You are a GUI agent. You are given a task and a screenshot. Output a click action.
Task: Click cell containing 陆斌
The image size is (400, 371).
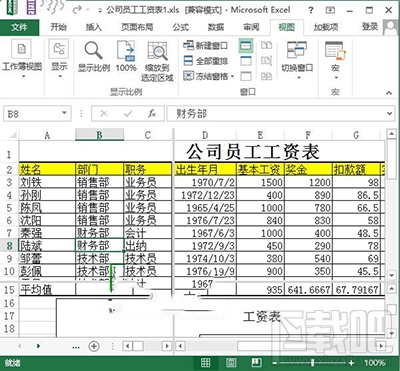tap(47, 246)
